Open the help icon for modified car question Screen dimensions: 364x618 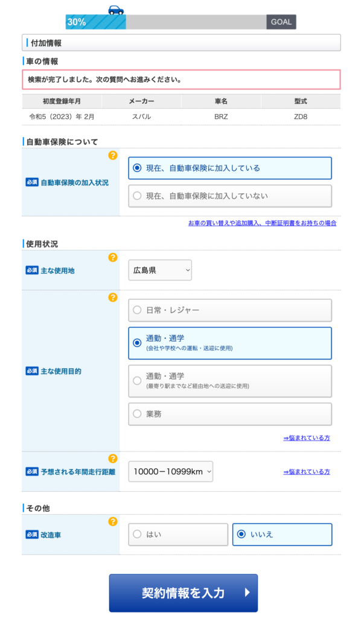click(112, 522)
